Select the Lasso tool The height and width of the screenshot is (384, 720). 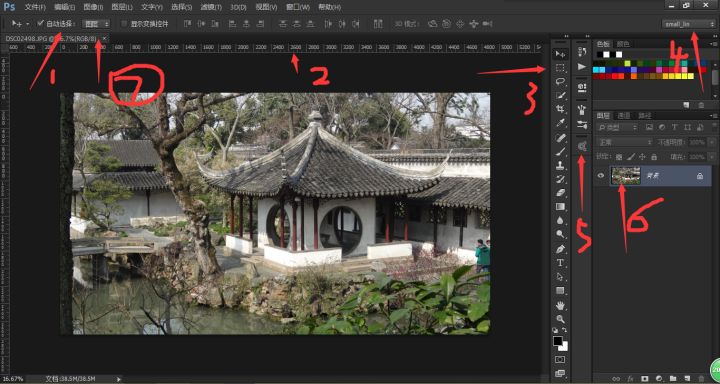coord(560,82)
